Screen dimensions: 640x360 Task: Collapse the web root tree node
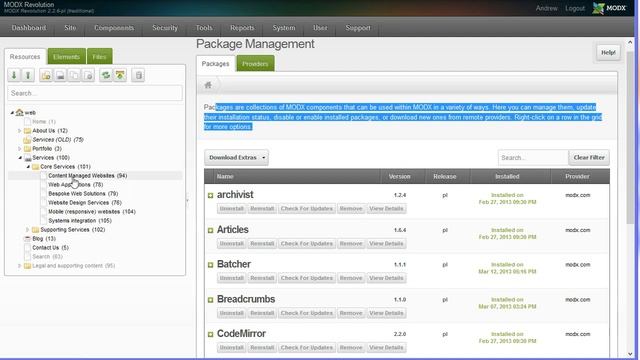point(12,112)
